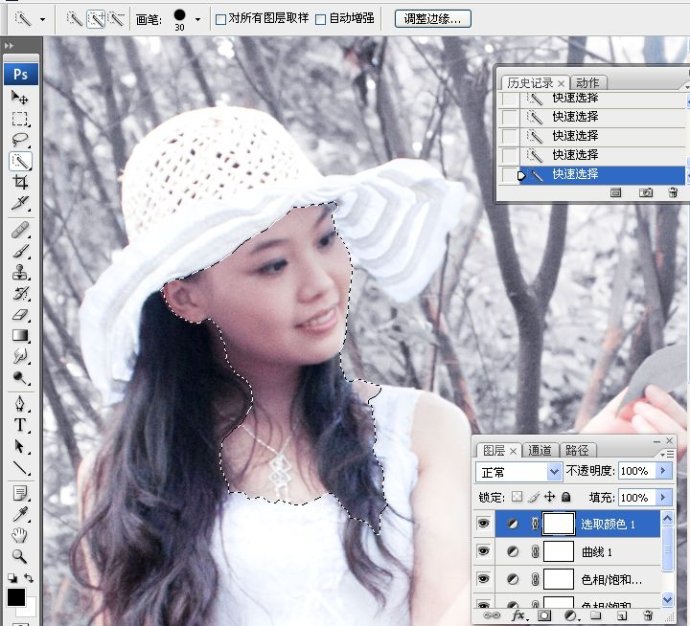Select the Quick Selection tool in toolbox

coord(20,161)
